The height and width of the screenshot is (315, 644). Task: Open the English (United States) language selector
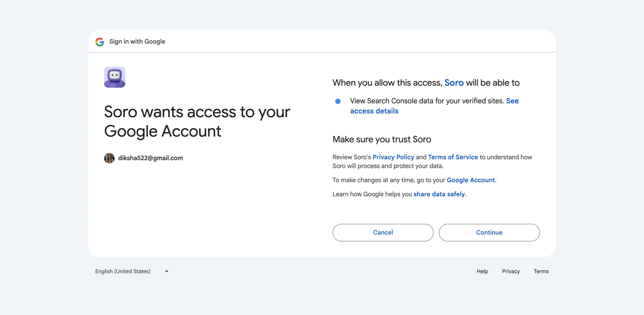[132, 271]
